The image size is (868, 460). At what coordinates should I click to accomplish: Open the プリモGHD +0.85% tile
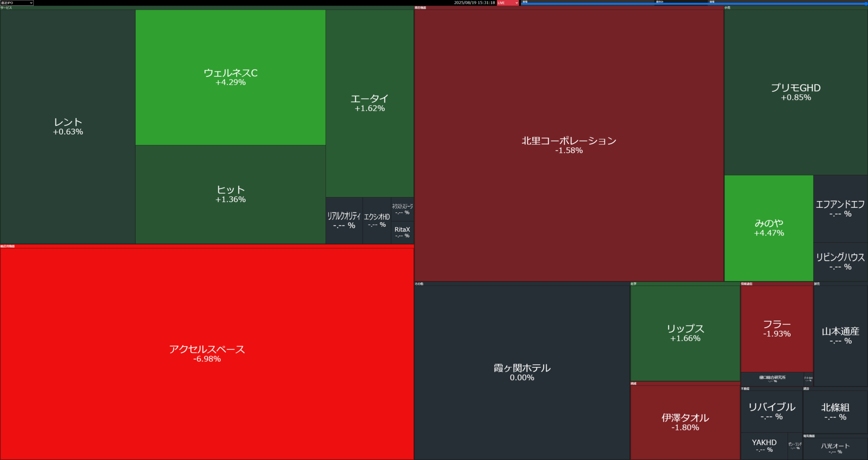[x=796, y=92]
